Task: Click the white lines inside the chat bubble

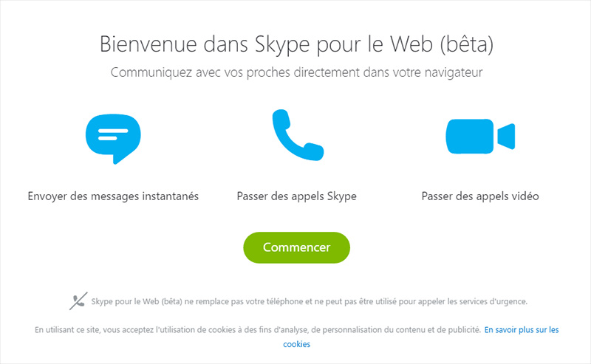Action: click(x=112, y=134)
